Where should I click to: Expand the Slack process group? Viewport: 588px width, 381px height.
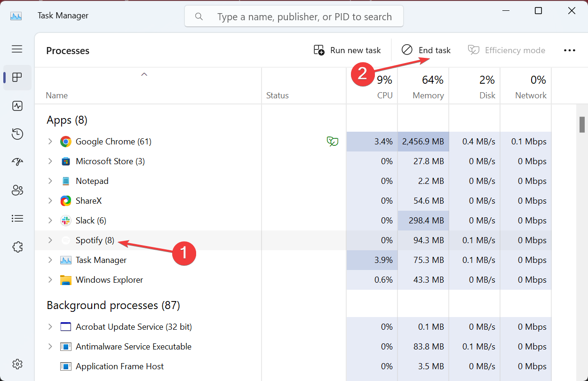coord(50,221)
